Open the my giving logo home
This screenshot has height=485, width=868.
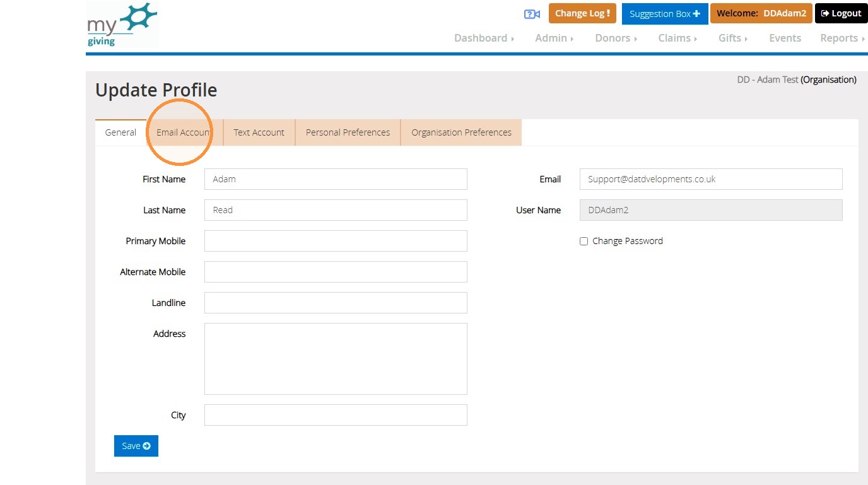[122, 25]
